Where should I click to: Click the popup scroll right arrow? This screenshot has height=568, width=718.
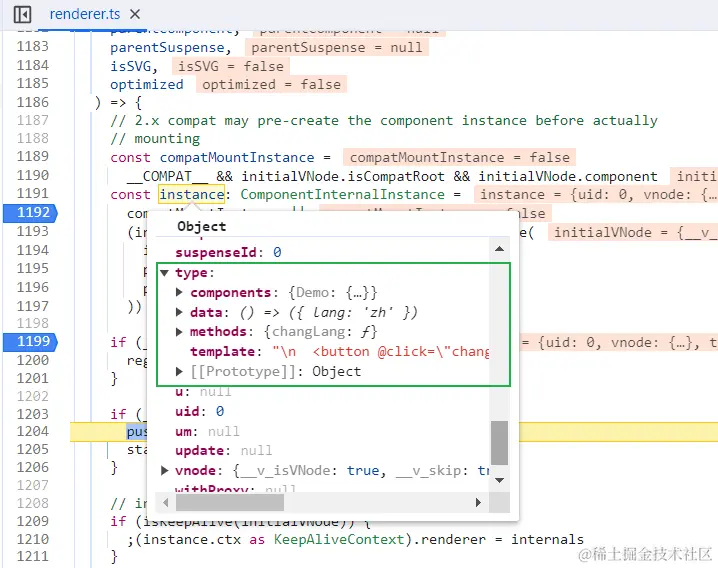coord(479,502)
